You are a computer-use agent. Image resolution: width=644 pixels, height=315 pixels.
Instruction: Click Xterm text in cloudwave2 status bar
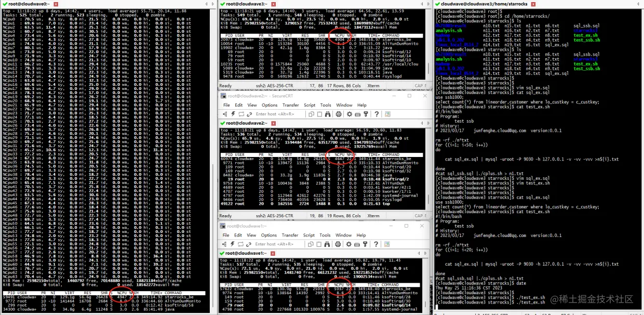coord(373,216)
